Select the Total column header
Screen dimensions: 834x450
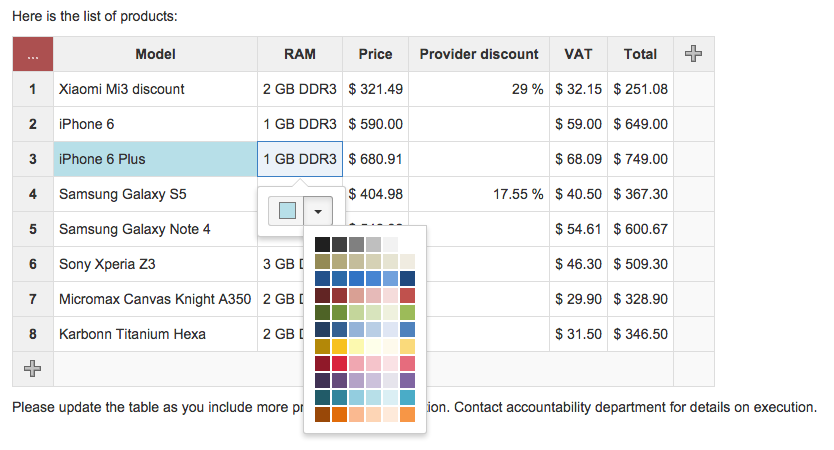pyautogui.click(x=640, y=55)
